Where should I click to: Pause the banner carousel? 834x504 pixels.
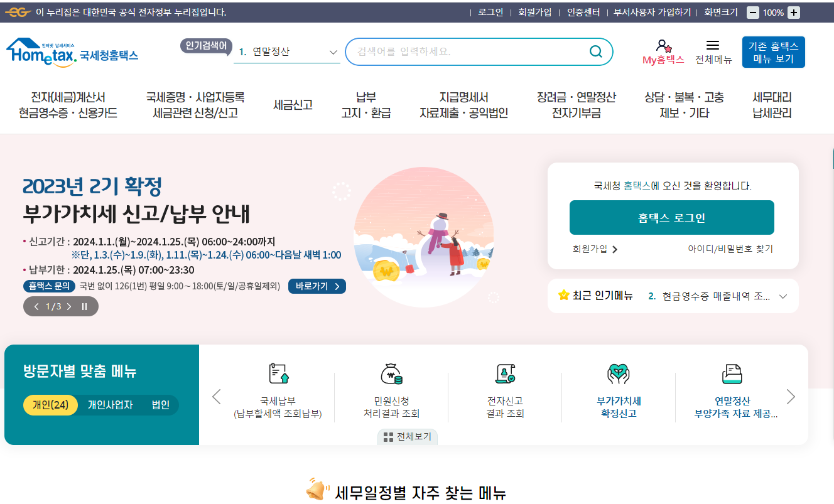83,306
